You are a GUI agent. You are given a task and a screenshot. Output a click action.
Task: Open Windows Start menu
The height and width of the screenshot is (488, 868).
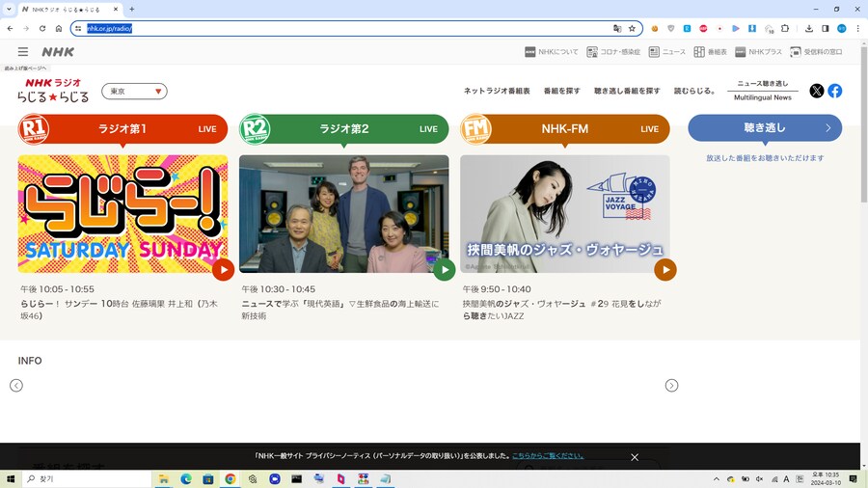pyautogui.click(x=10, y=479)
